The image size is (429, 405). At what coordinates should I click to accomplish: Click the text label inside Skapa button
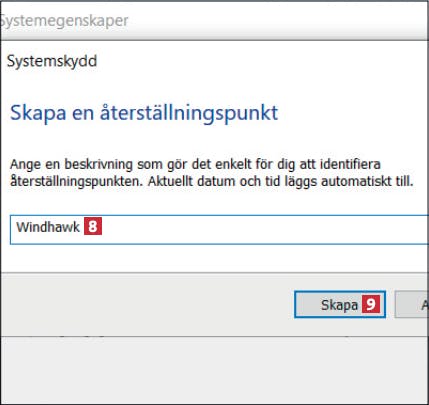tap(339, 305)
